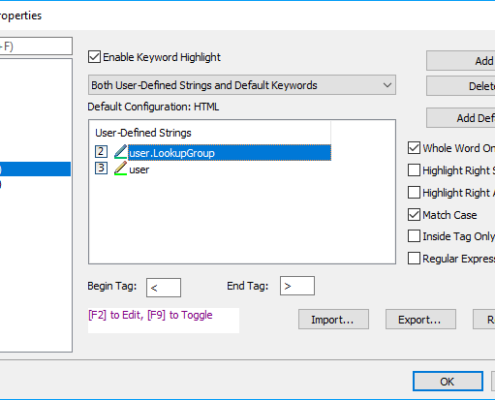The height and width of the screenshot is (400, 495).
Task: Open the keyword source dropdown
Action: pyautogui.click(x=242, y=85)
